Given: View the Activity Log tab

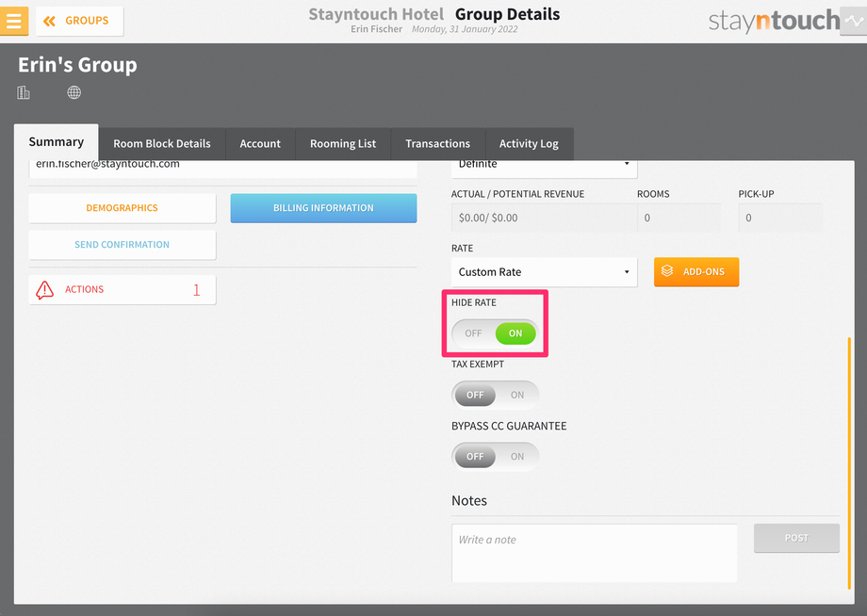Looking at the screenshot, I should pos(529,144).
